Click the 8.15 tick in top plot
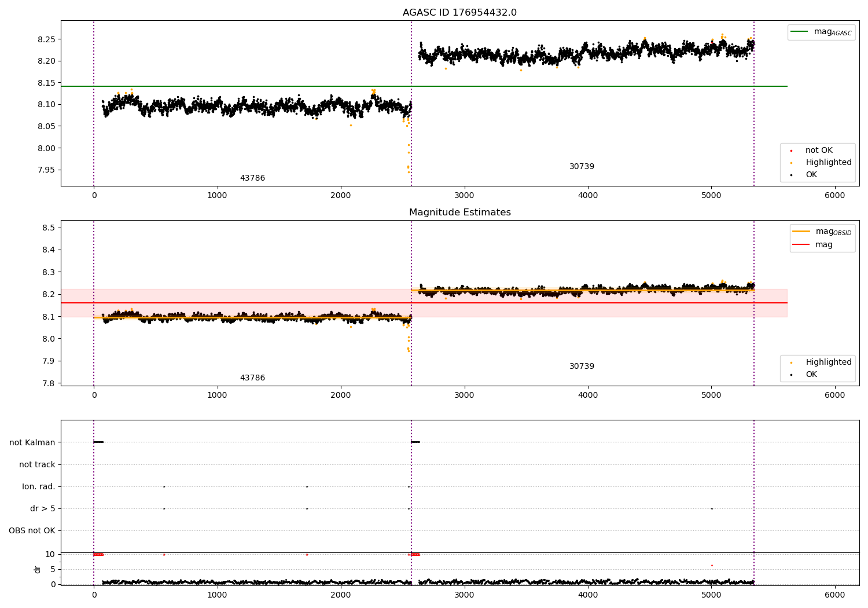The height and width of the screenshot is (608, 868). pos(46,83)
